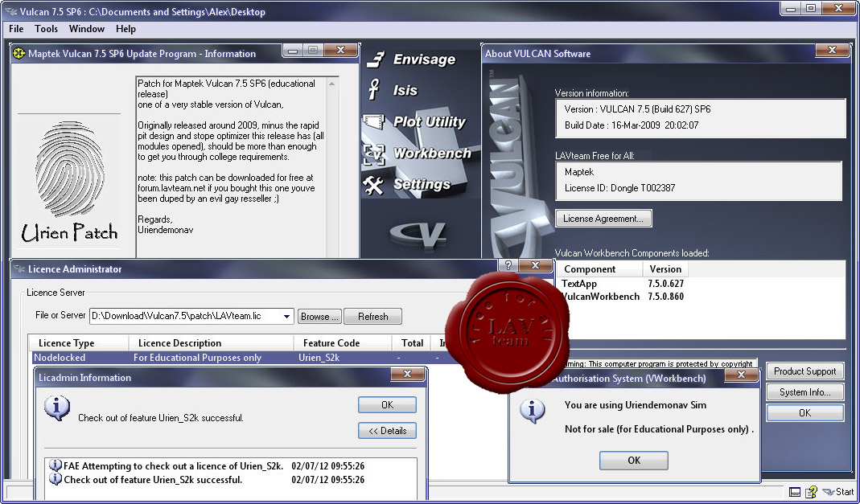Screen dimensions: 860x504
Task: Open Isis using the ankh icon
Action: [x=374, y=90]
